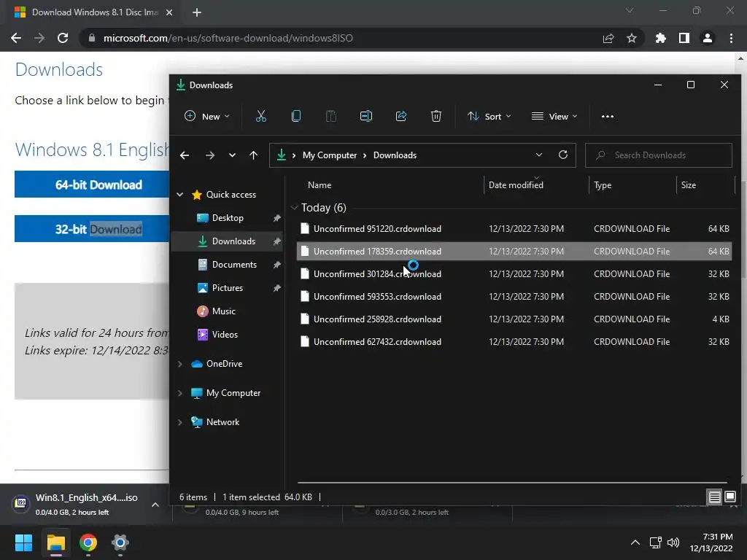Open recent locations chevron dropdown
The image size is (747, 560).
(232, 155)
